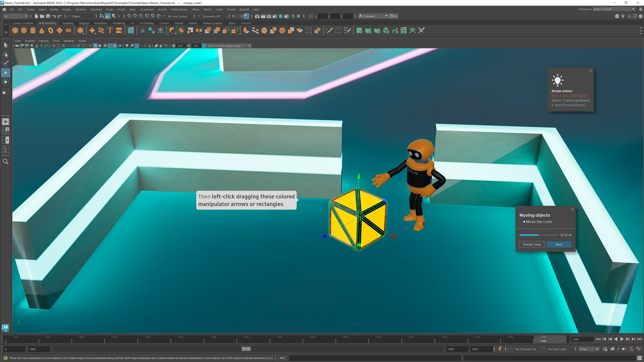This screenshot has width=644, height=362.
Task: Open the ACES 1.0 SDR-video color dropdown
Action: [249, 46]
